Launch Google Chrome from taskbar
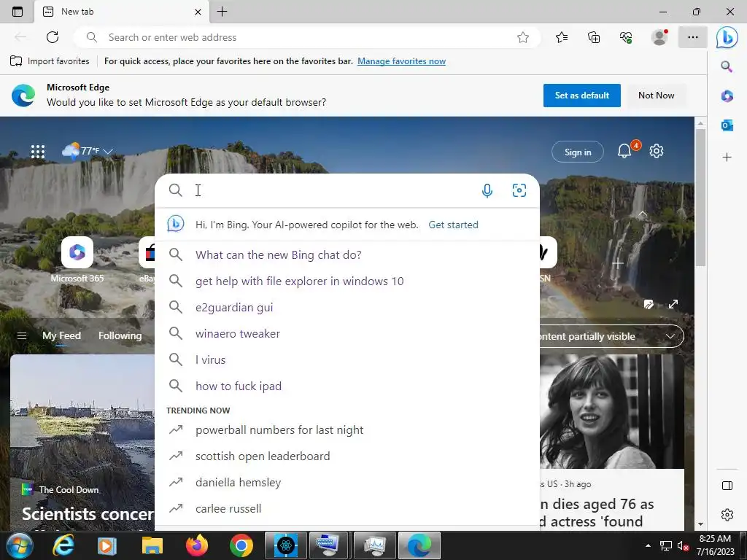 [241, 545]
